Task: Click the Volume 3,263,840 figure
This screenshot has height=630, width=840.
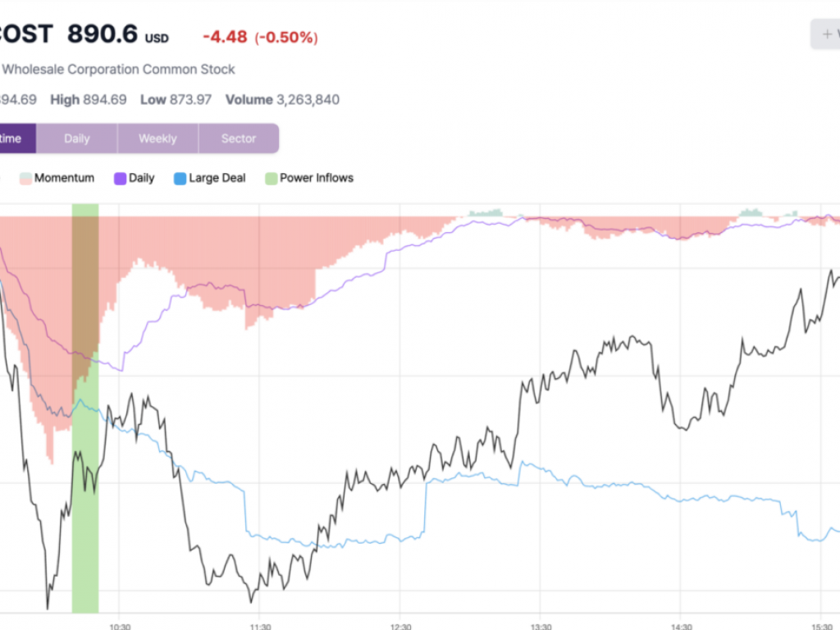Action: 282,100
